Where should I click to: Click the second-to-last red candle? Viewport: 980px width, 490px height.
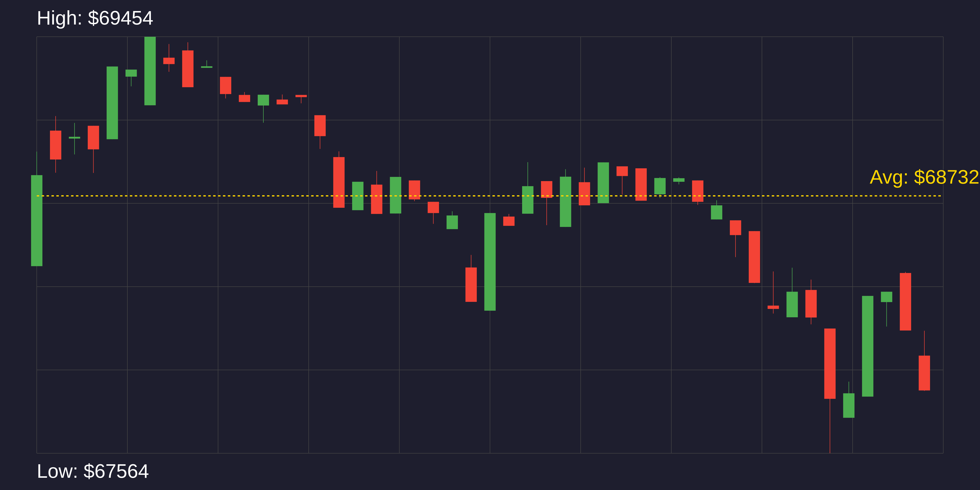(x=905, y=302)
